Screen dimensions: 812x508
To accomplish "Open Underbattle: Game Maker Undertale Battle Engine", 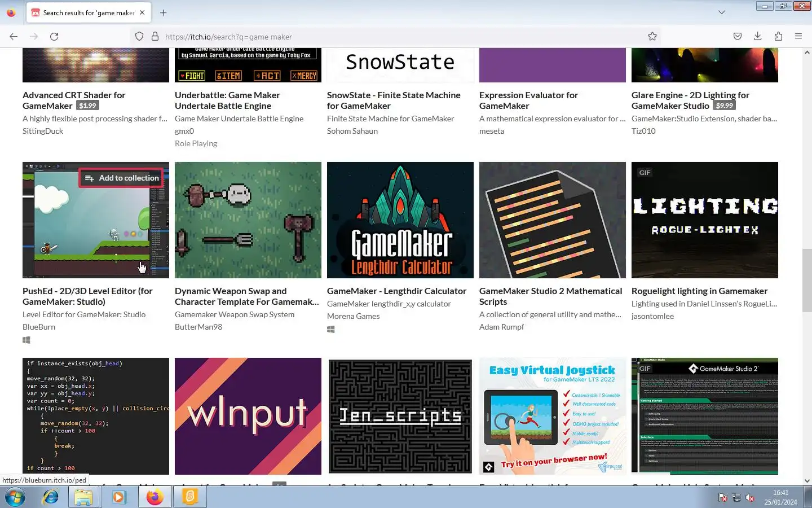I will pyautogui.click(x=227, y=100).
